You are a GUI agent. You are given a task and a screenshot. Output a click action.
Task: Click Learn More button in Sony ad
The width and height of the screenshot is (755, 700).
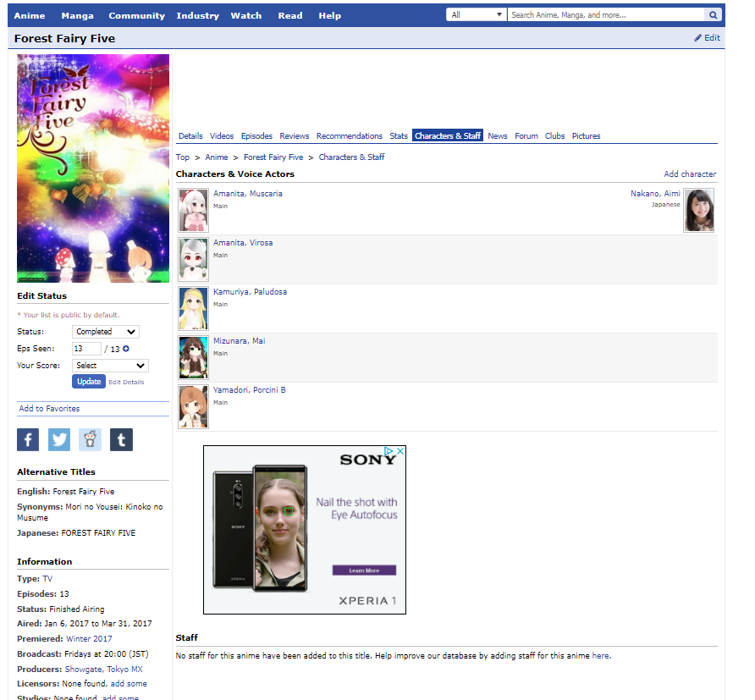364,570
